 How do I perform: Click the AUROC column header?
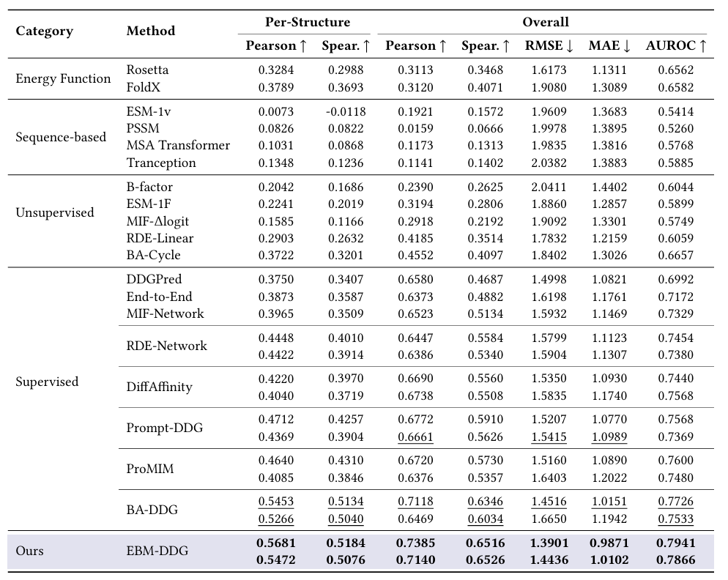tap(676, 45)
